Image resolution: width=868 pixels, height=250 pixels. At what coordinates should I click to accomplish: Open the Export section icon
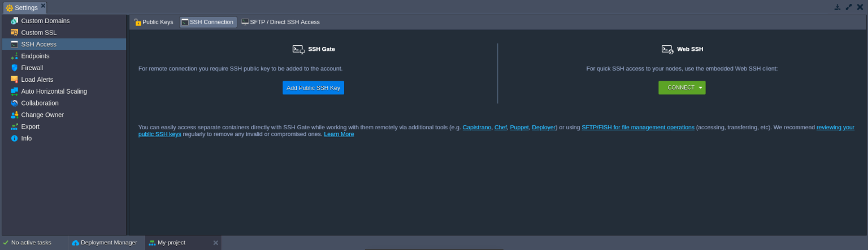pyautogui.click(x=14, y=127)
